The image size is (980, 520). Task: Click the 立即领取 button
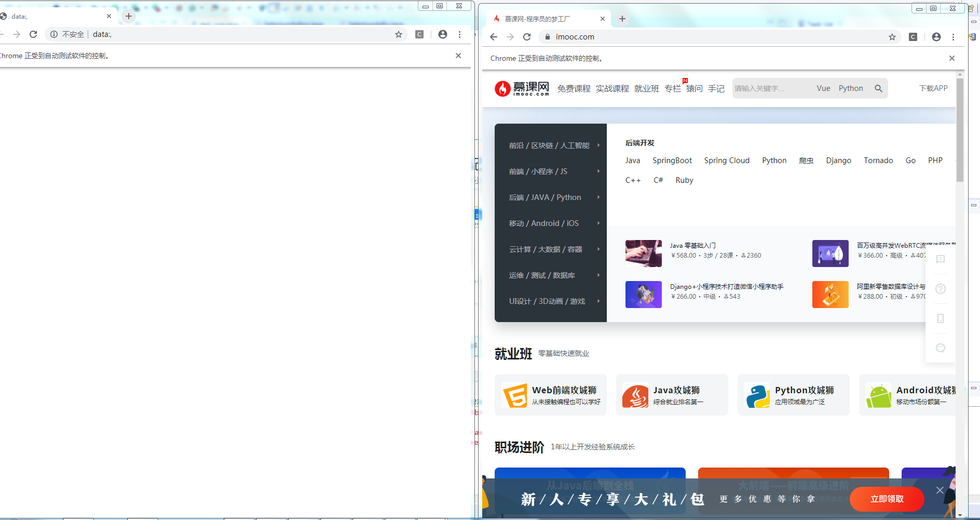click(887, 499)
